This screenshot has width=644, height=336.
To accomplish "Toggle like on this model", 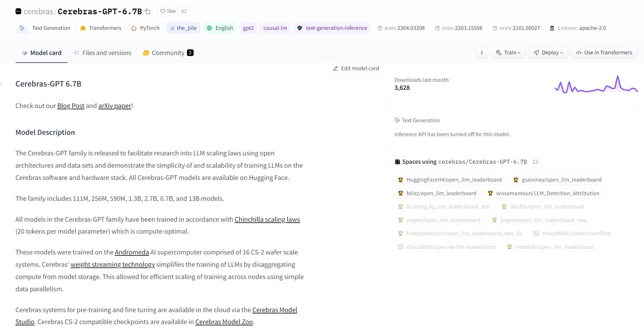I will (168, 11).
